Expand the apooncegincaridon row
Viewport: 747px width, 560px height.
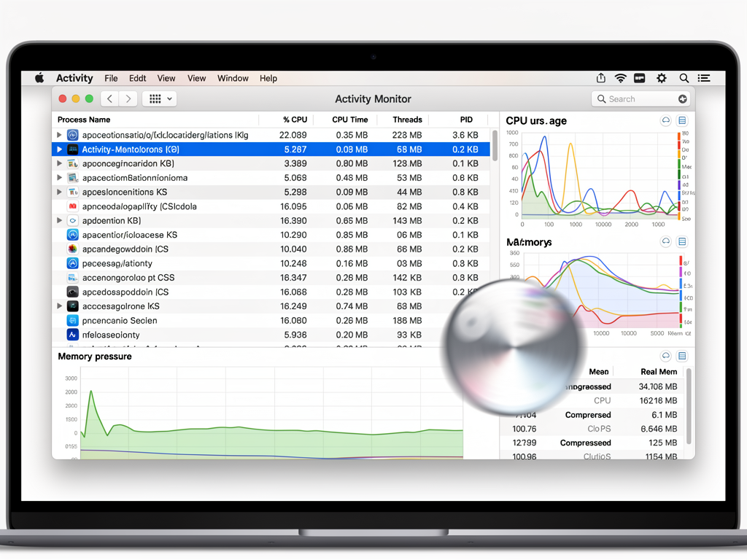pyautogui.click(x=59, y=163)
